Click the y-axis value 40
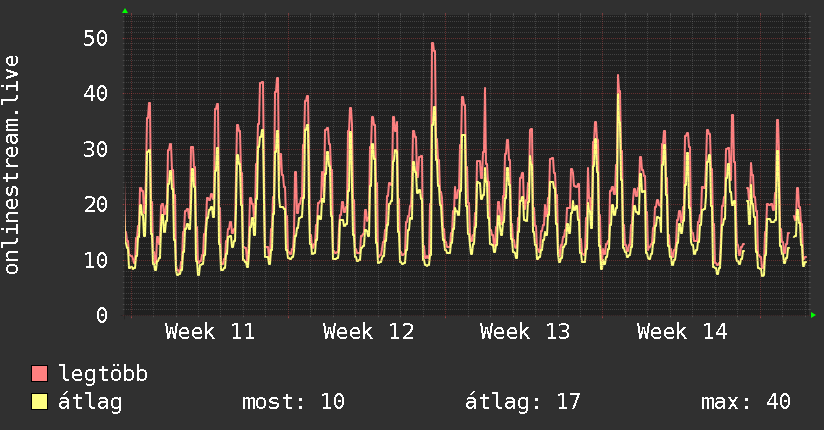824x430 pixels. (96, 94)
